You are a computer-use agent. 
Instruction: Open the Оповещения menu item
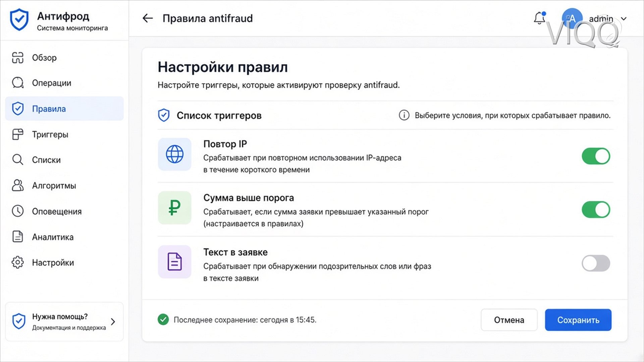[64, 211]
